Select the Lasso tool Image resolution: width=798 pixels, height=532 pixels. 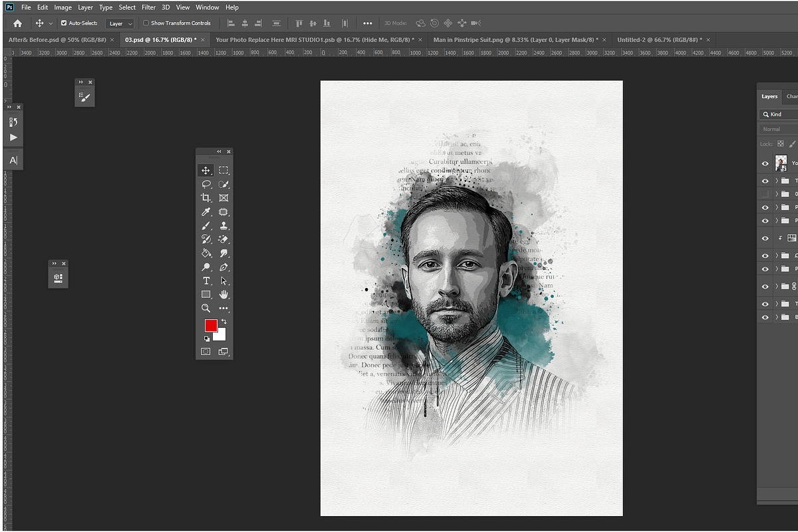click(x=206, y=184)
